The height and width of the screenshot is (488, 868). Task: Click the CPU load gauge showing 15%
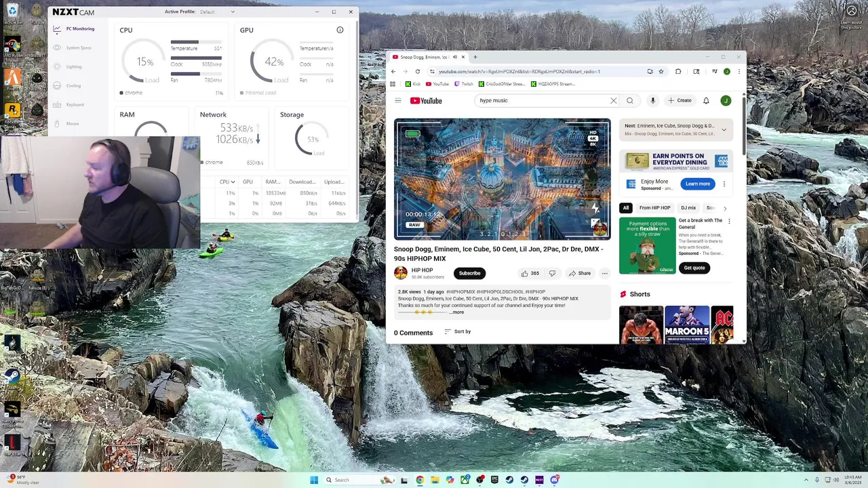coord(144,62)
